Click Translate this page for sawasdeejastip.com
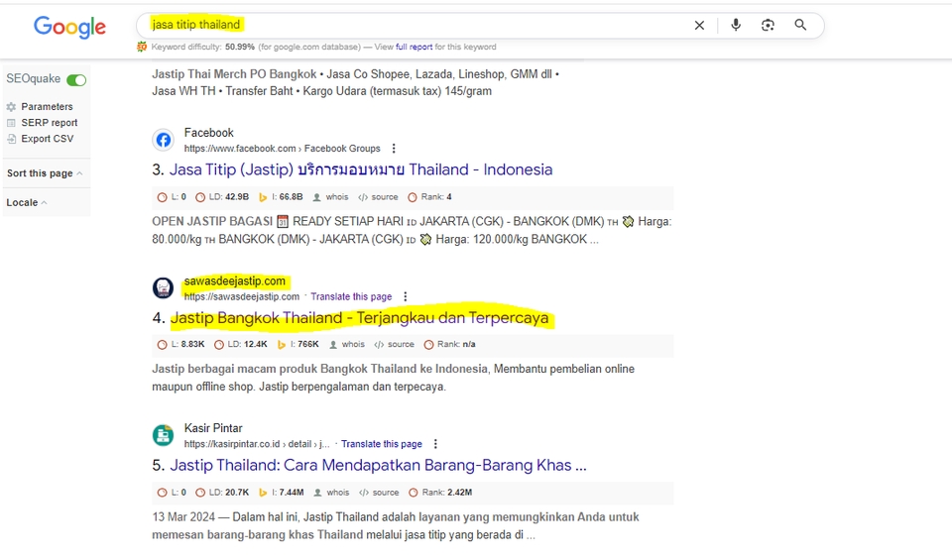Image resolution: width=952 pixels, height=560 pixels. pos(351,296)
